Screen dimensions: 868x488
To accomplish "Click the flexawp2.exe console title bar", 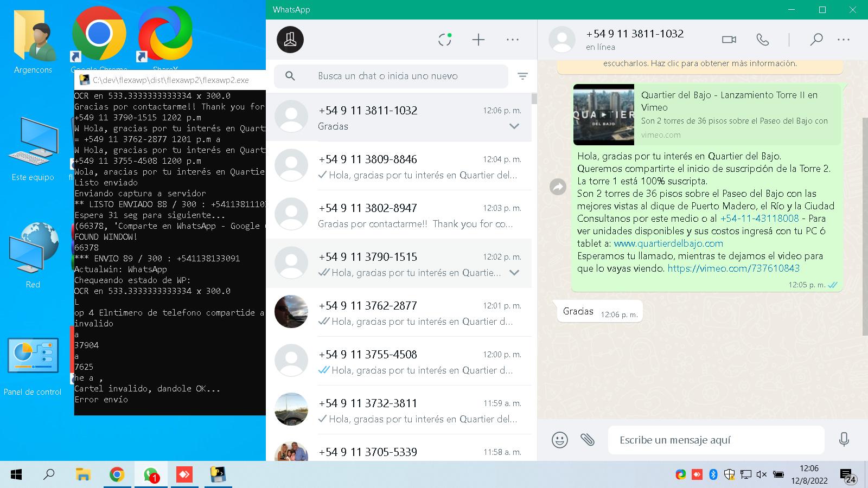I will 170,80.
